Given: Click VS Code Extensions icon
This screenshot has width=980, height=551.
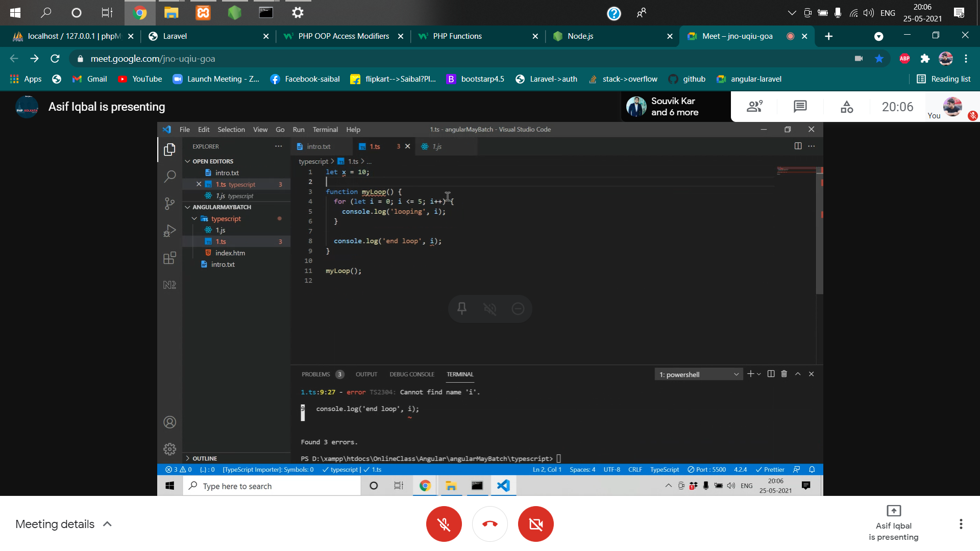Looking at the screenshot, I should (x=170, y=258).
